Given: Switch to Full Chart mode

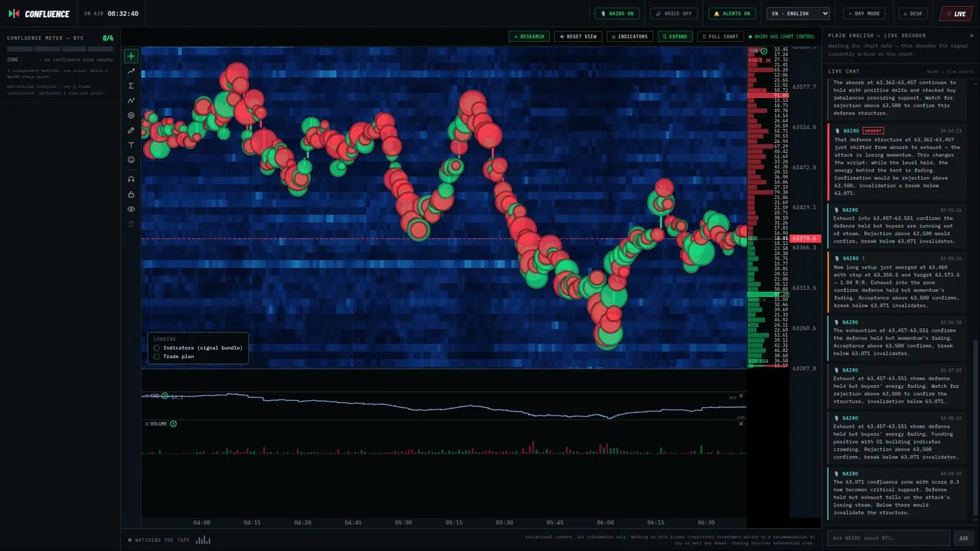Looking at the screenshot, I should tap(720, 37).
